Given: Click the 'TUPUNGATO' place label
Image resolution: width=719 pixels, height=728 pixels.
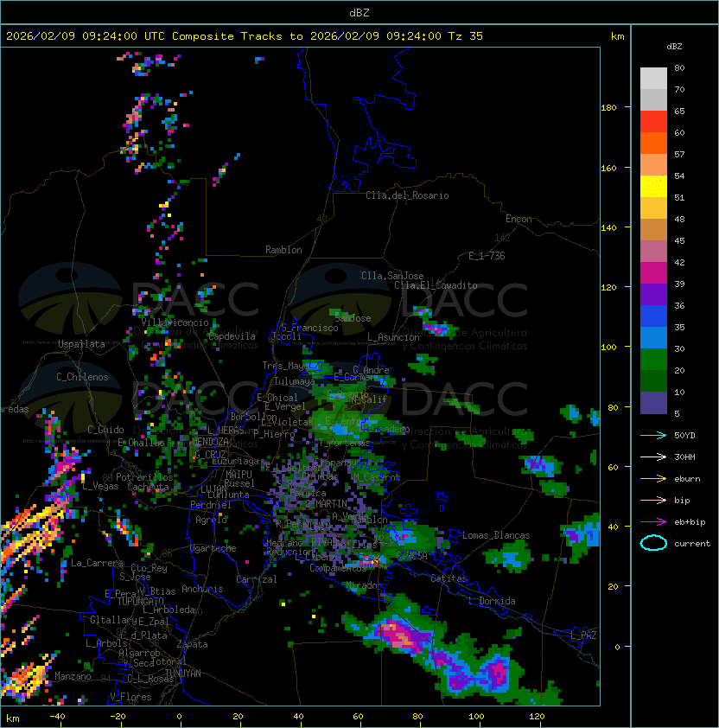Looking at the screenshot, I should click(140, 601).
